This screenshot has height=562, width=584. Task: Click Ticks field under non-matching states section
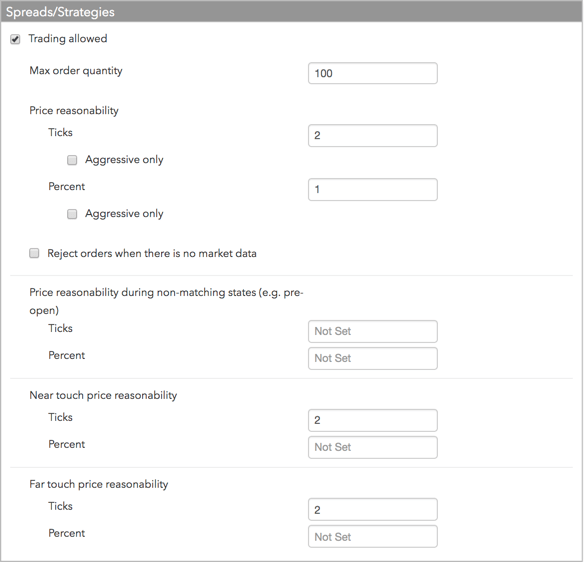point(373,331)
